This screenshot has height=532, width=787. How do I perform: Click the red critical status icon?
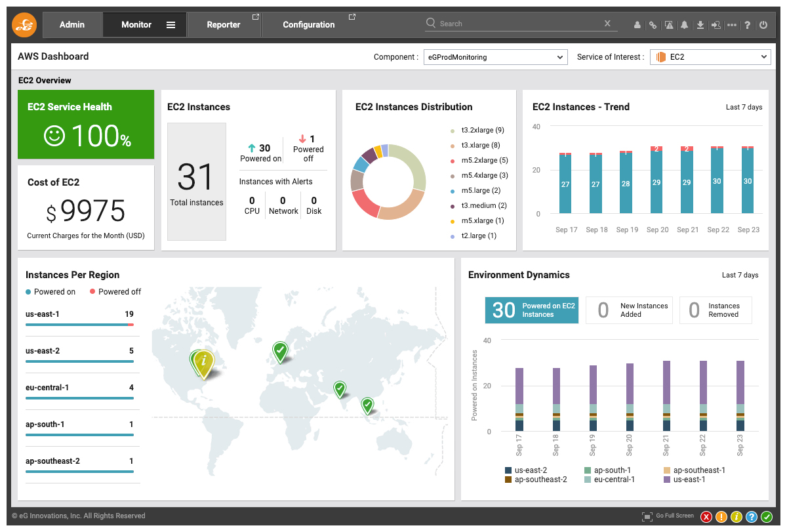click(706, 517)
